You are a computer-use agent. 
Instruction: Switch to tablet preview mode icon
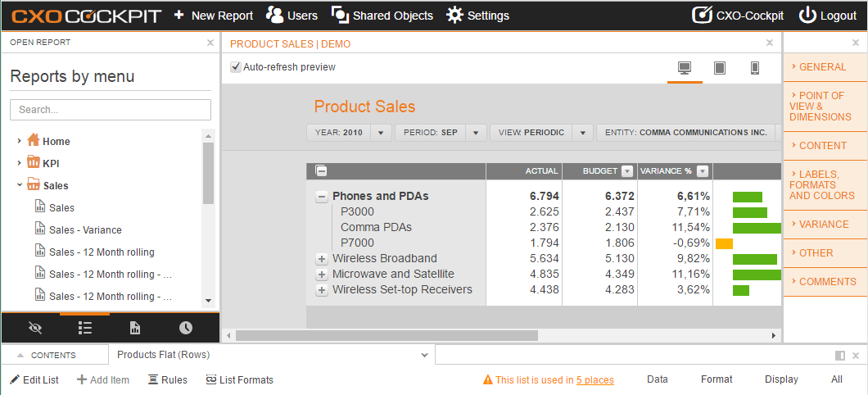720,68
